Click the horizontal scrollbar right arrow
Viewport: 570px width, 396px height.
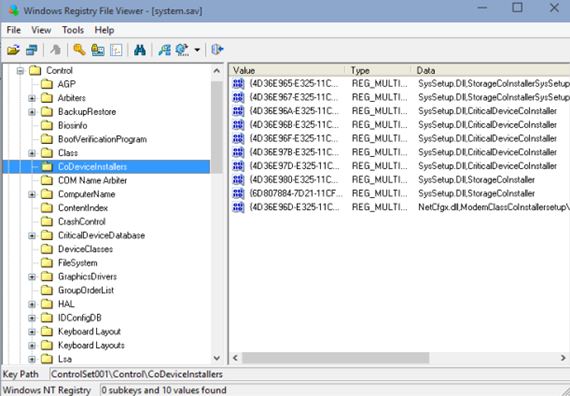click(x=563, y=358)
